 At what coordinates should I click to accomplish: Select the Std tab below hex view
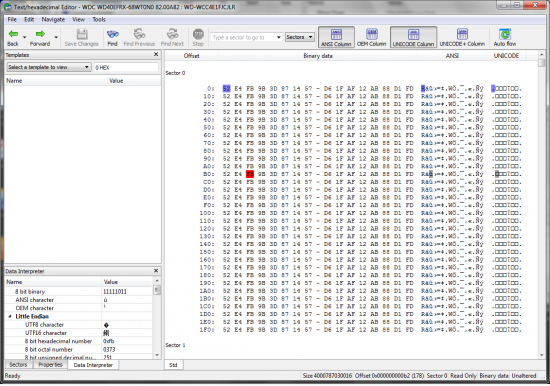coord(173,365)
